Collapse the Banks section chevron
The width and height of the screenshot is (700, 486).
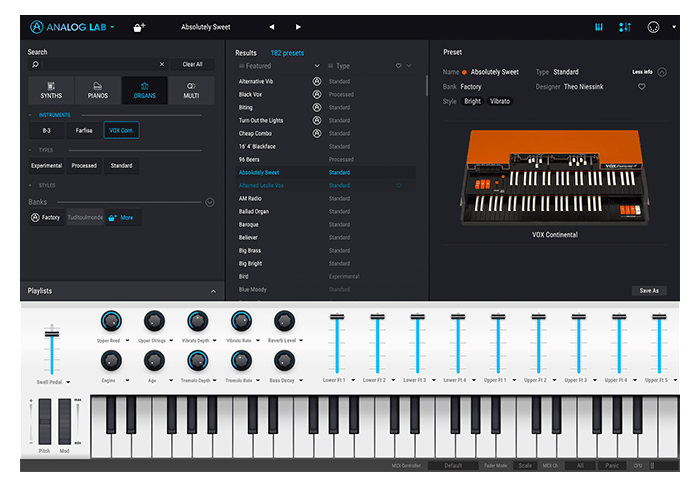point(210,203)
